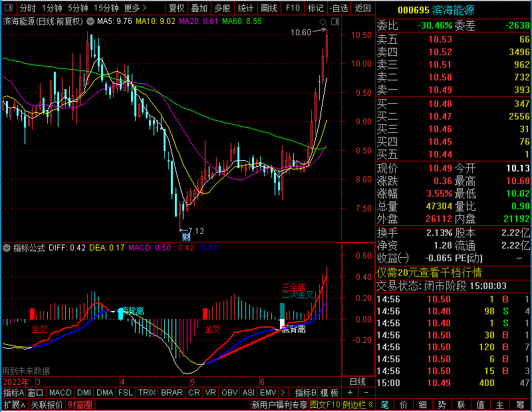This screenshot has height=412, width=532.
Task: Click the diamond icon above the price chart
Action: (323, 22)
